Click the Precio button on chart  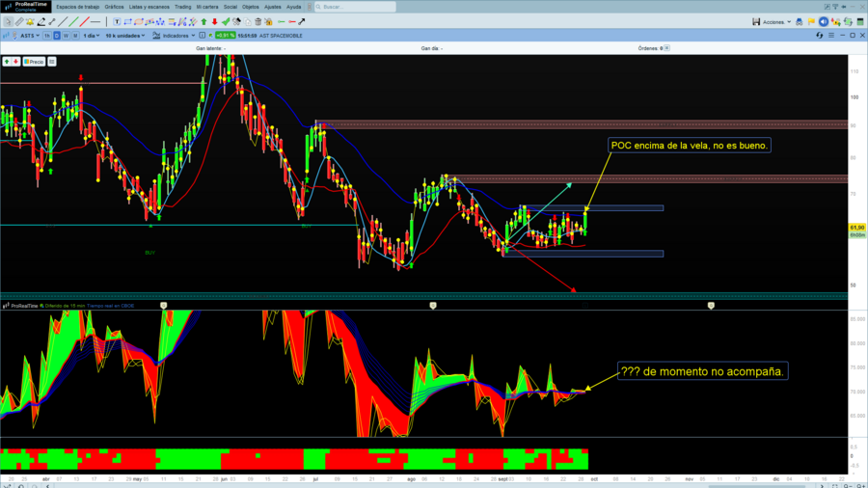coord(34,62)
